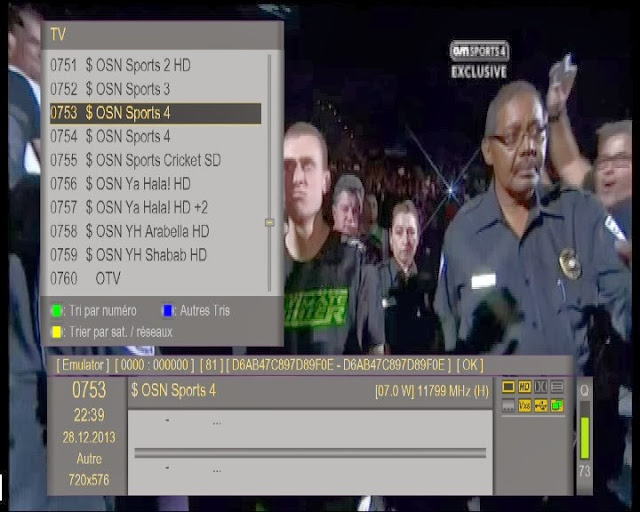Viewport: 640px width, 512px height.
Task: Click the yellow Vxs status icon
Action: coord(524,405)
